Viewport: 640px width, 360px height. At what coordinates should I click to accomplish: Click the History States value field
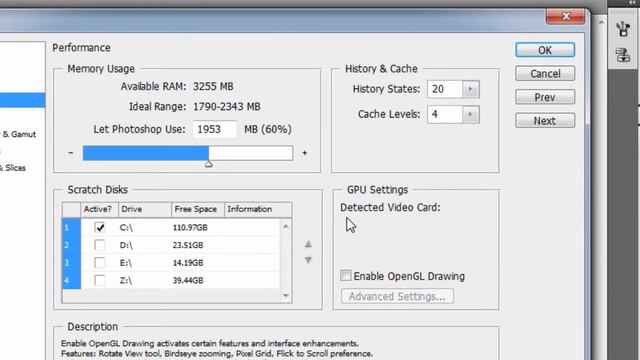pyautogui.click(x=445, y=89)
